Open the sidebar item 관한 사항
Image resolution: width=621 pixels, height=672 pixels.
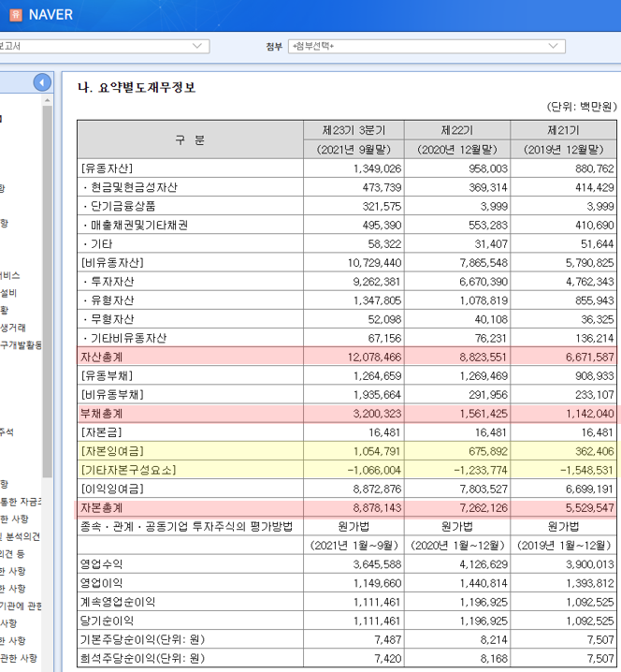tap(19, 658)
